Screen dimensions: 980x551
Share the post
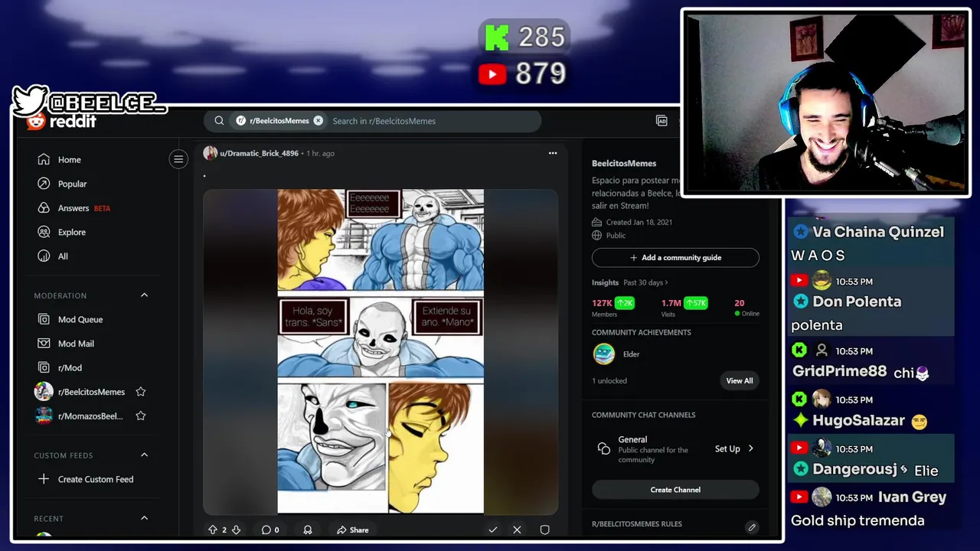[353, 530]
